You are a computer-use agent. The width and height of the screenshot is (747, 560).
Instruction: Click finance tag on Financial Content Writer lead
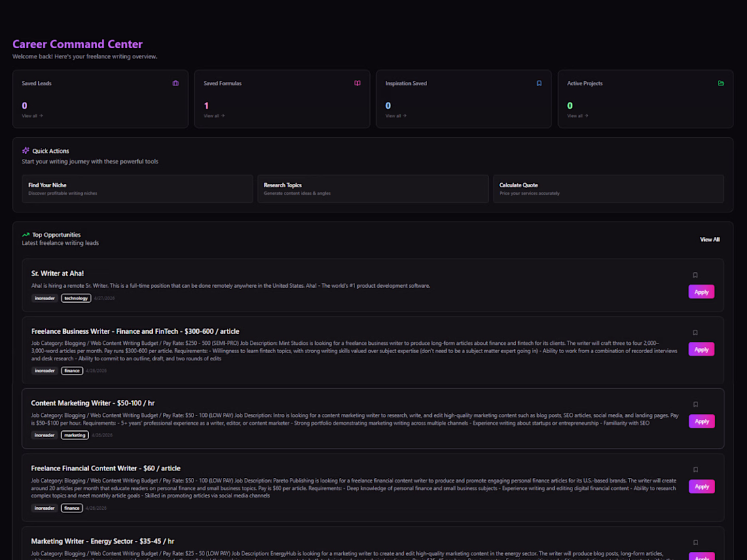(72, 508)
